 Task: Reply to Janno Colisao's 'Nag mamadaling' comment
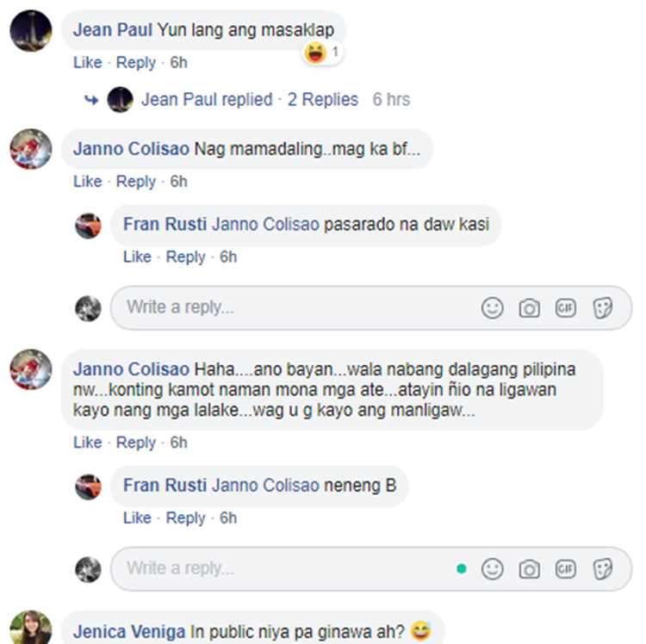136,182
